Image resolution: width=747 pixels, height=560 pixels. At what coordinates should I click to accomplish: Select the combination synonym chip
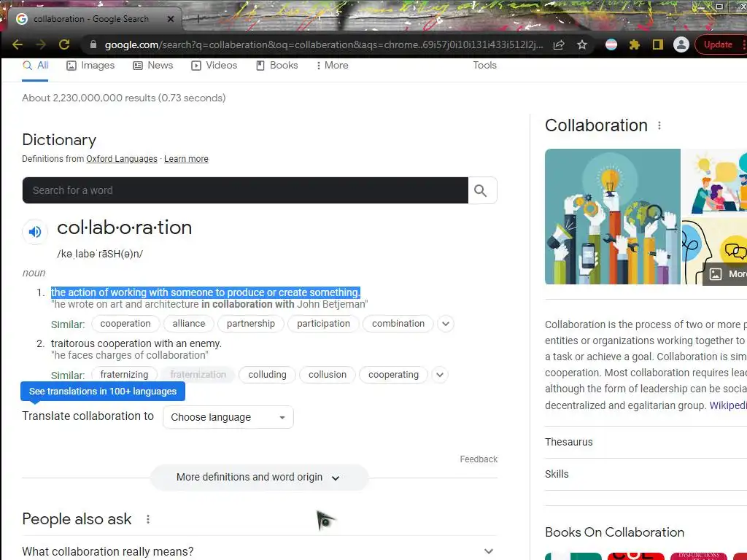pos(398,324)
